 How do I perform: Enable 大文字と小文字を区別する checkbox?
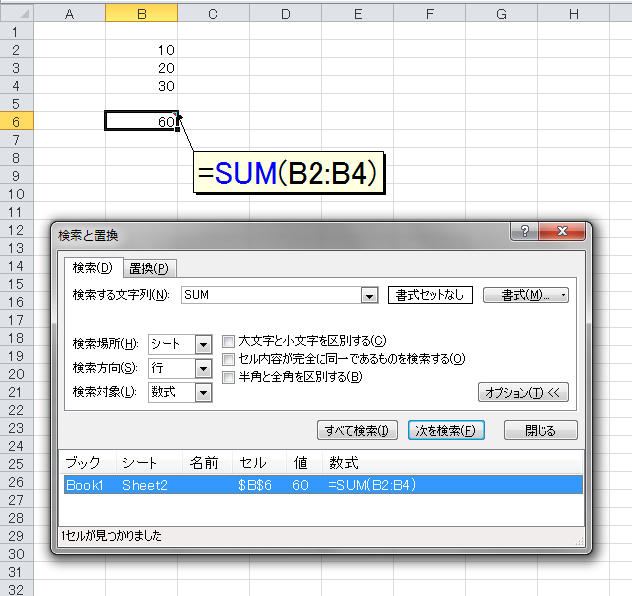[228, 341]
